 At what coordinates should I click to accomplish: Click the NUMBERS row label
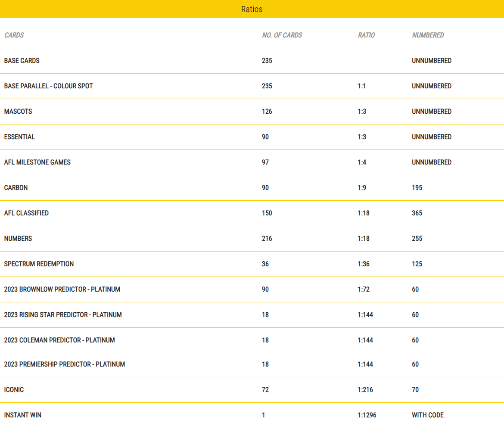click(18, 239)
